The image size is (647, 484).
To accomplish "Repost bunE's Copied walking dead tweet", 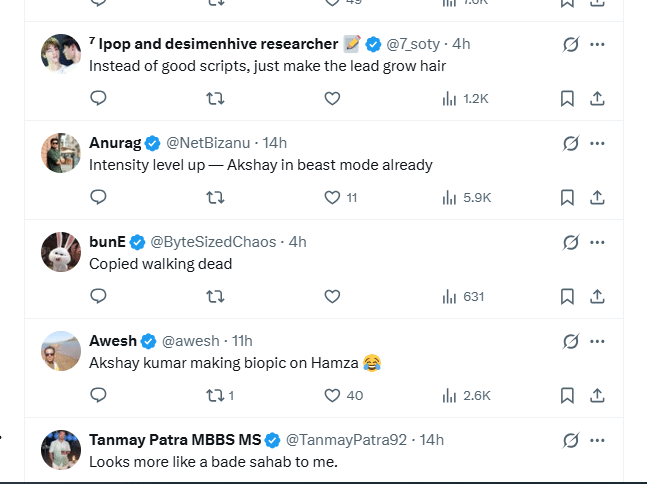I will coord(215,297).
